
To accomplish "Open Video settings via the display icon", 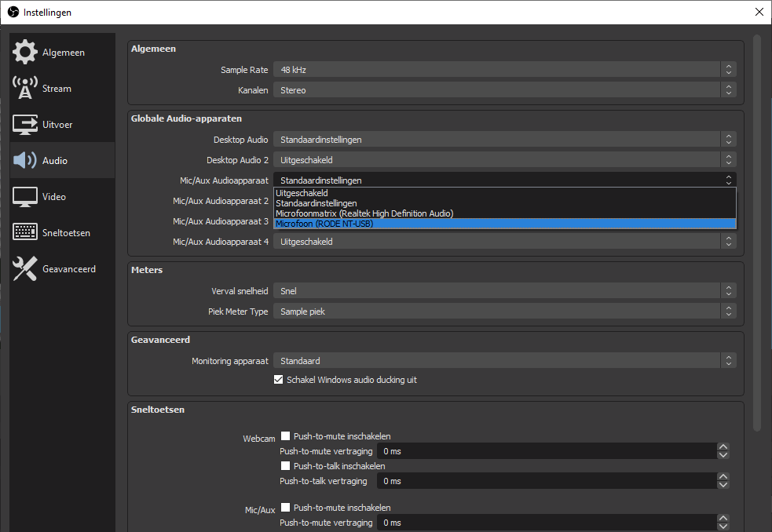I will click(24, 196).
